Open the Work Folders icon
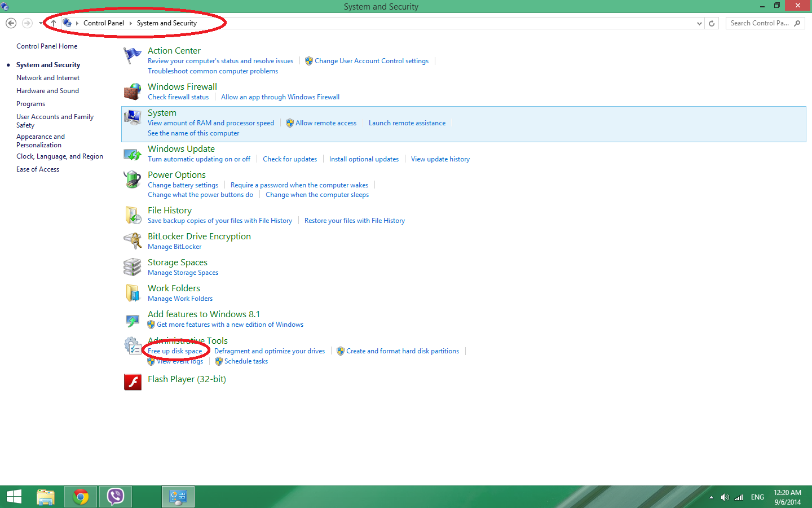The height and width of the screenshot is (508, 812). pos(133,293)
